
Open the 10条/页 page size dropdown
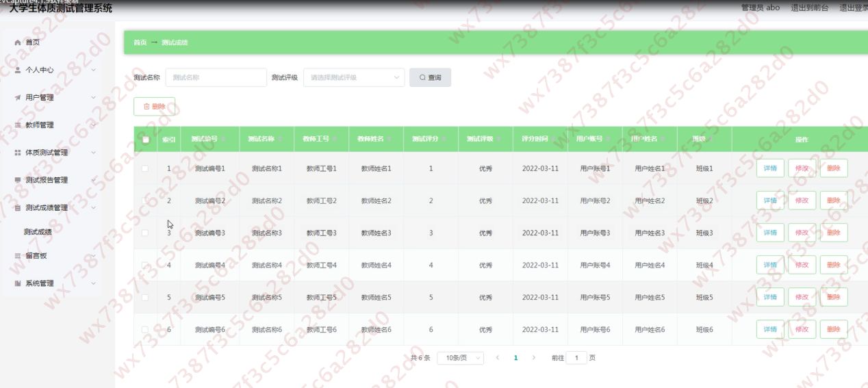tap(461, 358)
